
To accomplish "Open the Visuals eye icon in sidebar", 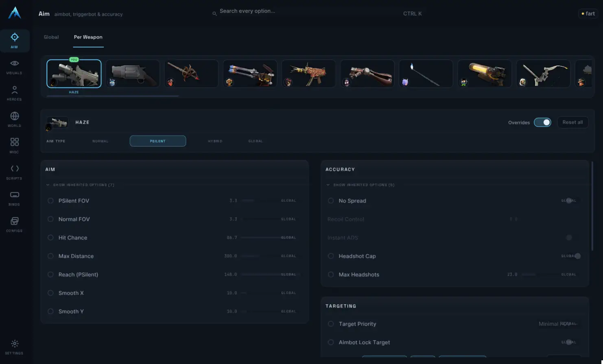I will coord(15,63).
